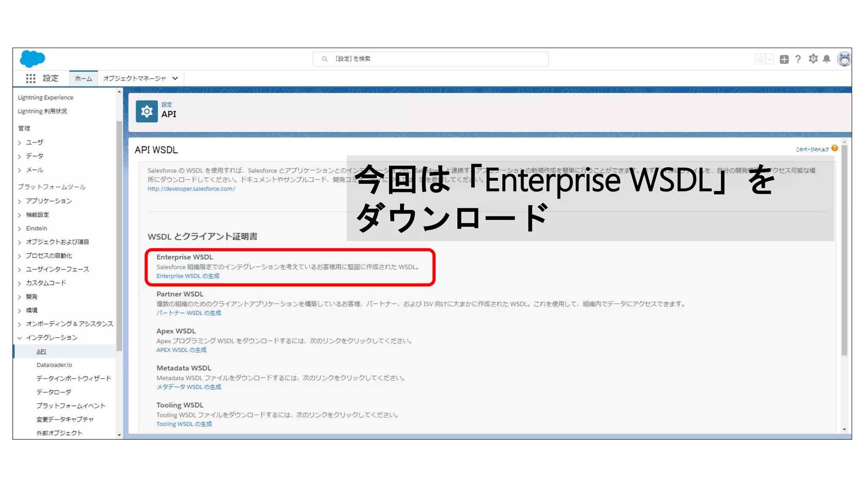Click main content scrollbar down arrow
The height and width of the screenshot is (488, 868).
point(844,429)
